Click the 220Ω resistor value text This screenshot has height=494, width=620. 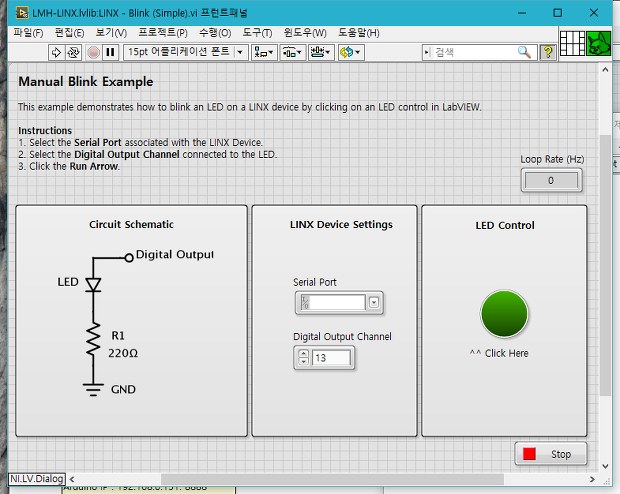123,353
